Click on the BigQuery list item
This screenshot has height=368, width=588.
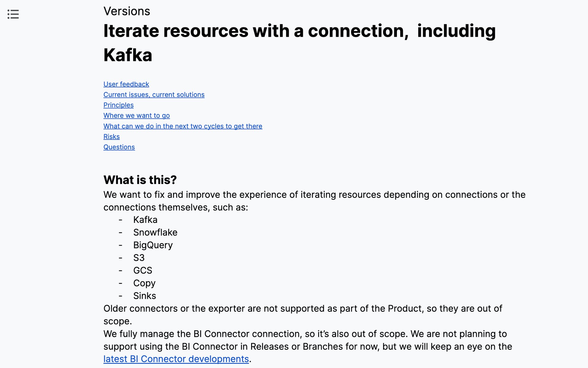tap(153, 245)
